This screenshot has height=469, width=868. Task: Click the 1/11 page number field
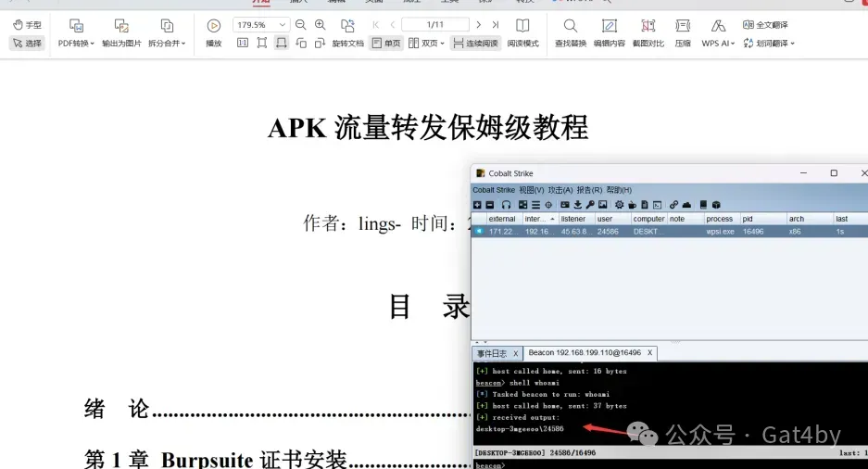pos(435,25)
